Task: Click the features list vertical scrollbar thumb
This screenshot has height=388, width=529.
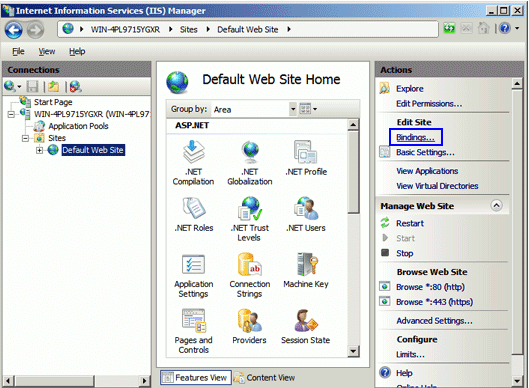Action: point(353,172)
